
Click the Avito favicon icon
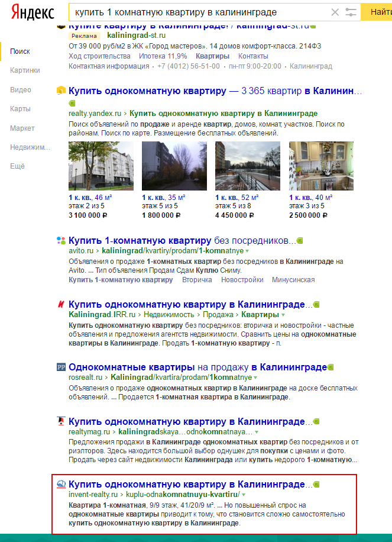[x=61, y=240]
